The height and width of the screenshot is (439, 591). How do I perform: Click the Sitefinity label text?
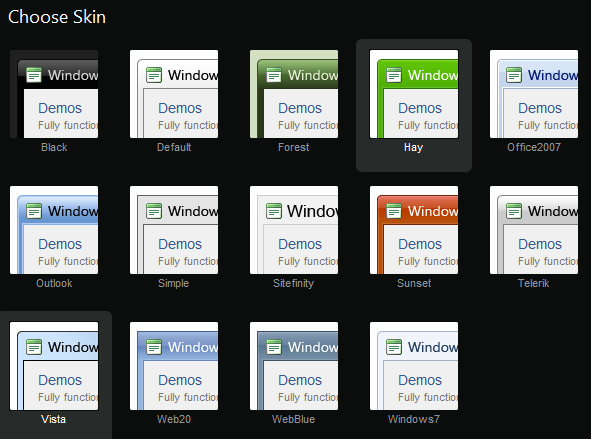coord(294,283)
